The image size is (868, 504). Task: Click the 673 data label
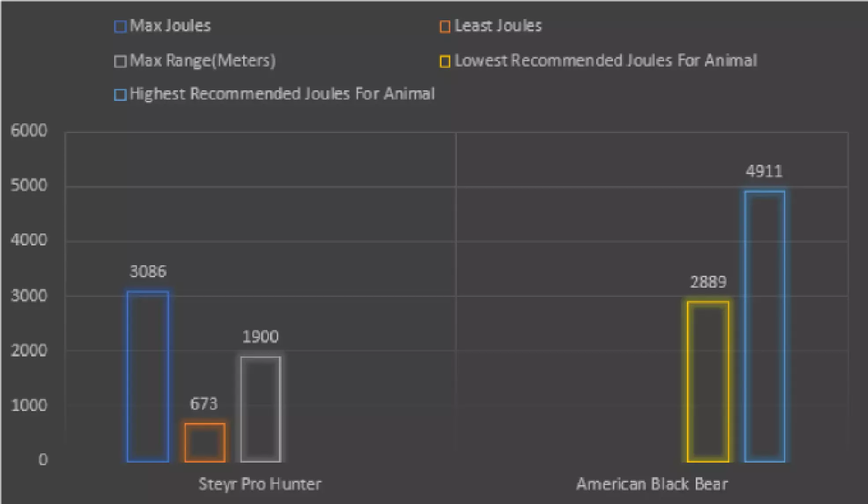[204, 404]
